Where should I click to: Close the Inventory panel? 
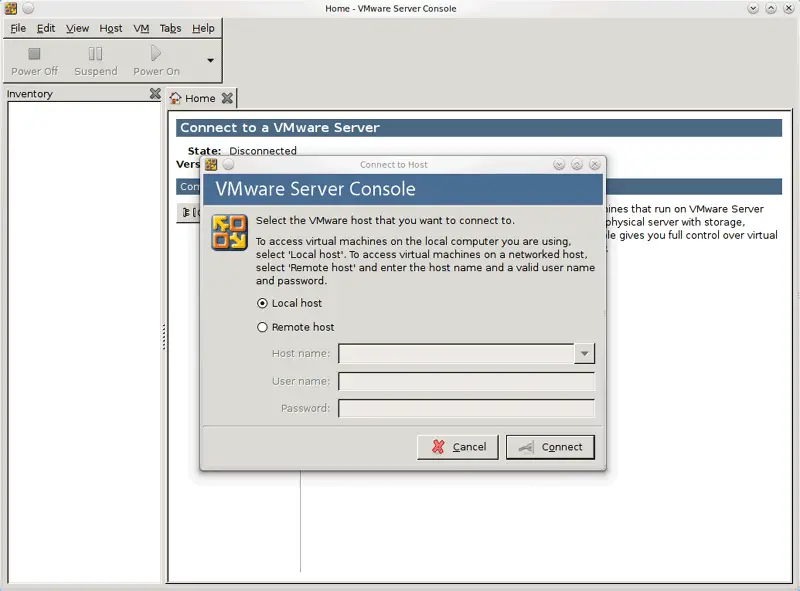[x=155, y=93]
